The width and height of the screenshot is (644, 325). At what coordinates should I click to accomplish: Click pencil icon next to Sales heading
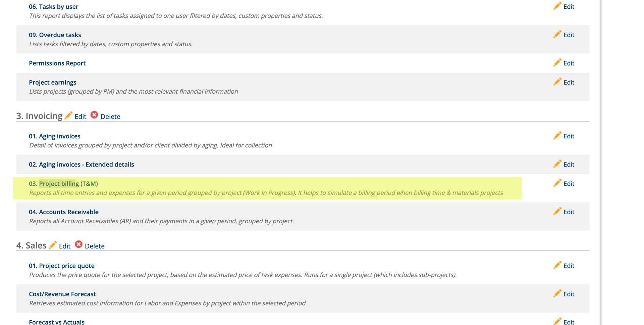point(53,245)
